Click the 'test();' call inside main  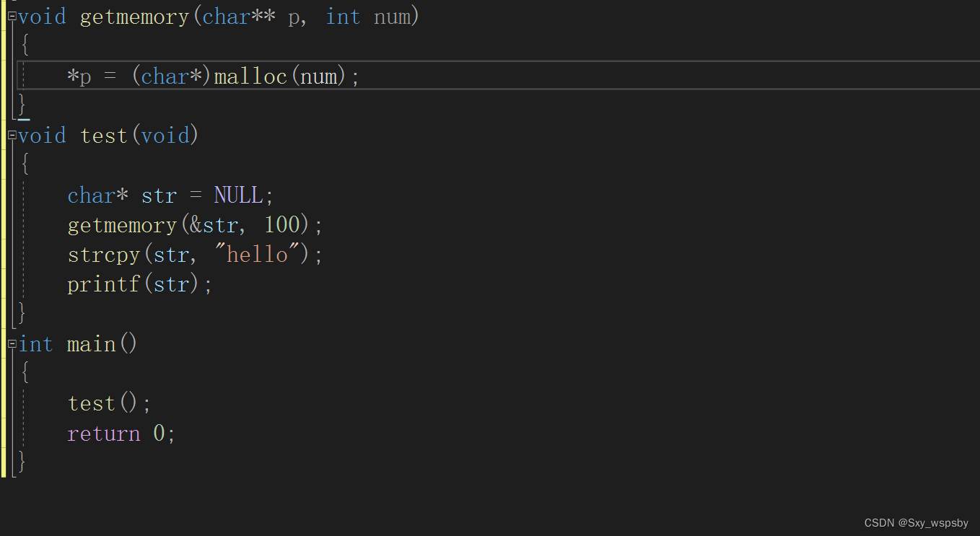coord(110,403)
